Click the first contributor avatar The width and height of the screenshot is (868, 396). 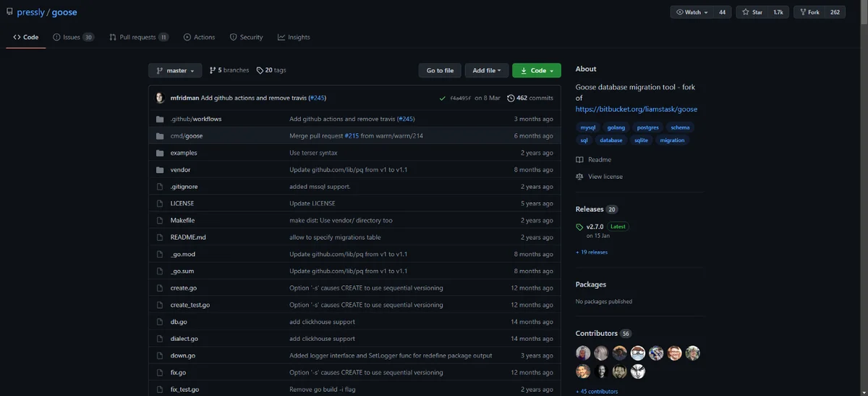[583, 353]
